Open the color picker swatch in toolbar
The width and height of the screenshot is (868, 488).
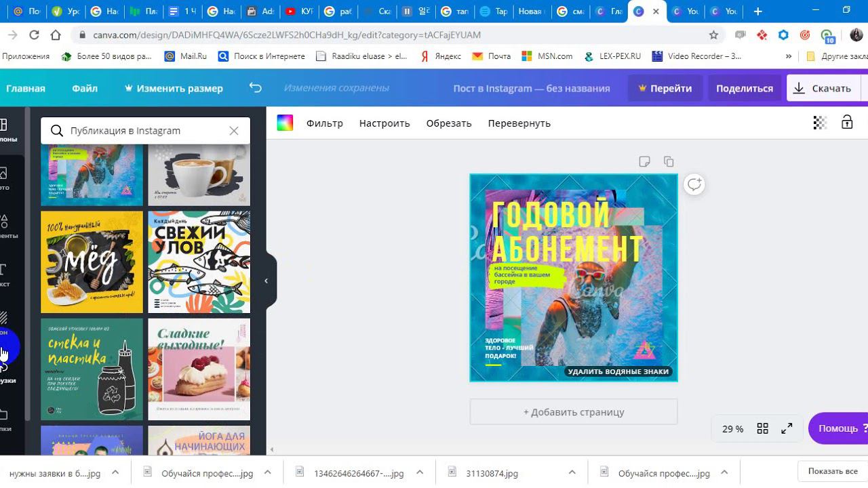click(x=285, y=123)
